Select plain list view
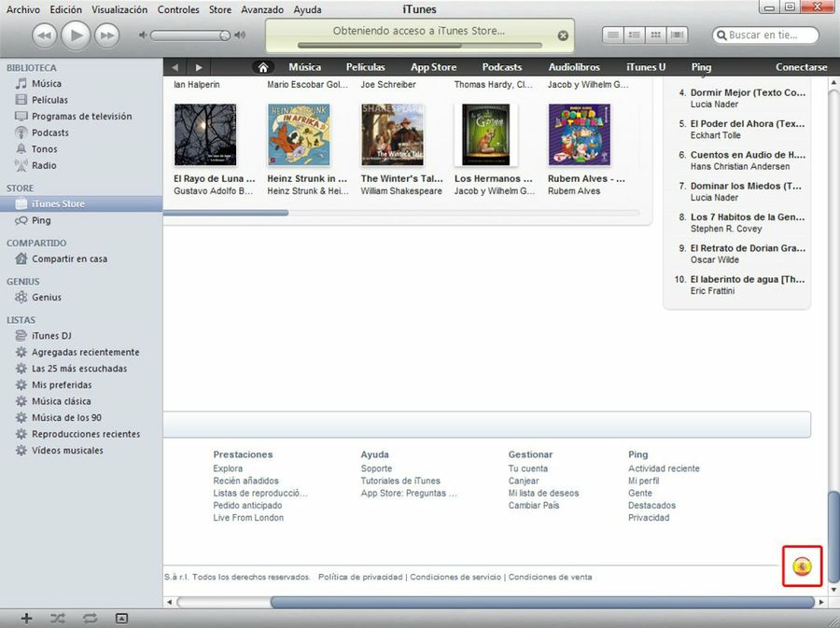This screenshot has height=628, width=840. (x=613, y=35)
